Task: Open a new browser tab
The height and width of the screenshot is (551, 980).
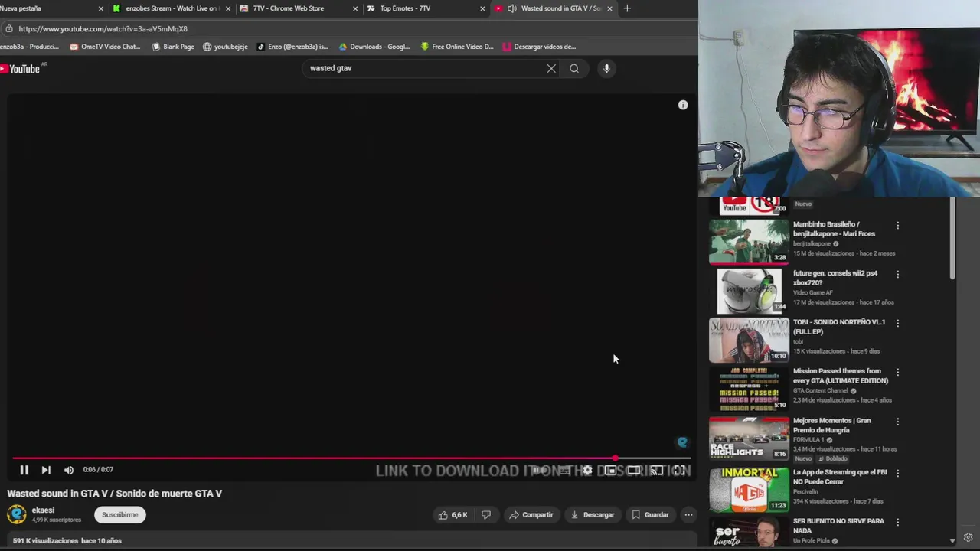Action: pos(627,8)
